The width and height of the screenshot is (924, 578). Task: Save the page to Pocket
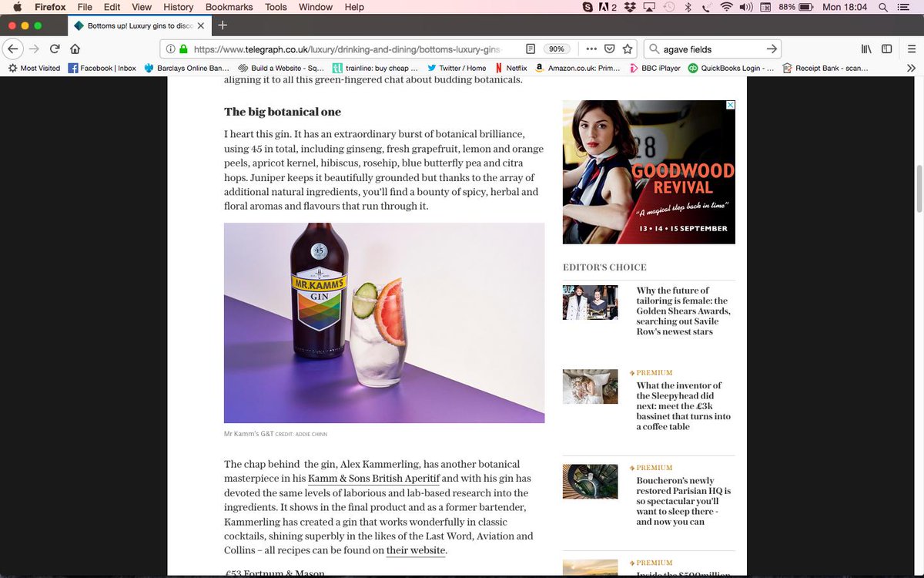pos(608,48)
